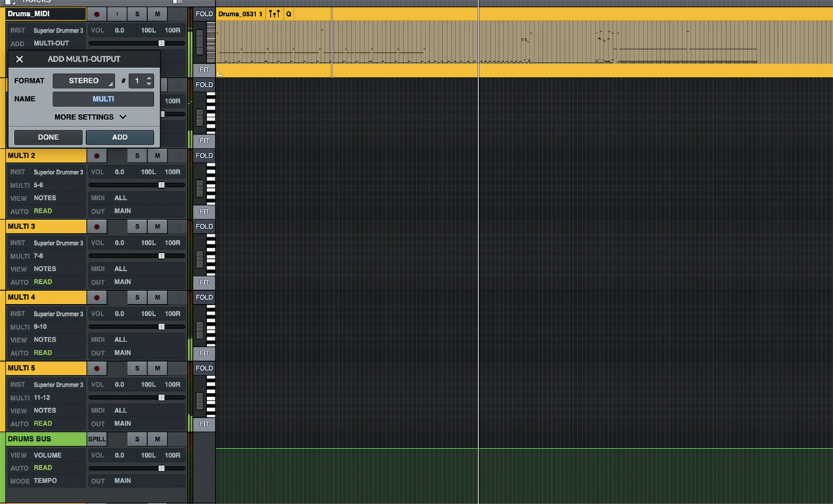Mute the Drums_MIDI track
833x504 pixels.
pos(158,14)
